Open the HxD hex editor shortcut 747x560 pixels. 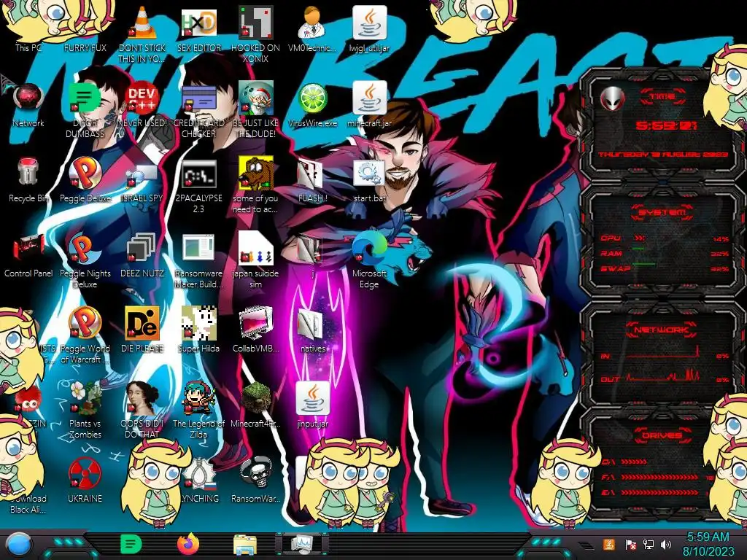click(x=198, y=28)
